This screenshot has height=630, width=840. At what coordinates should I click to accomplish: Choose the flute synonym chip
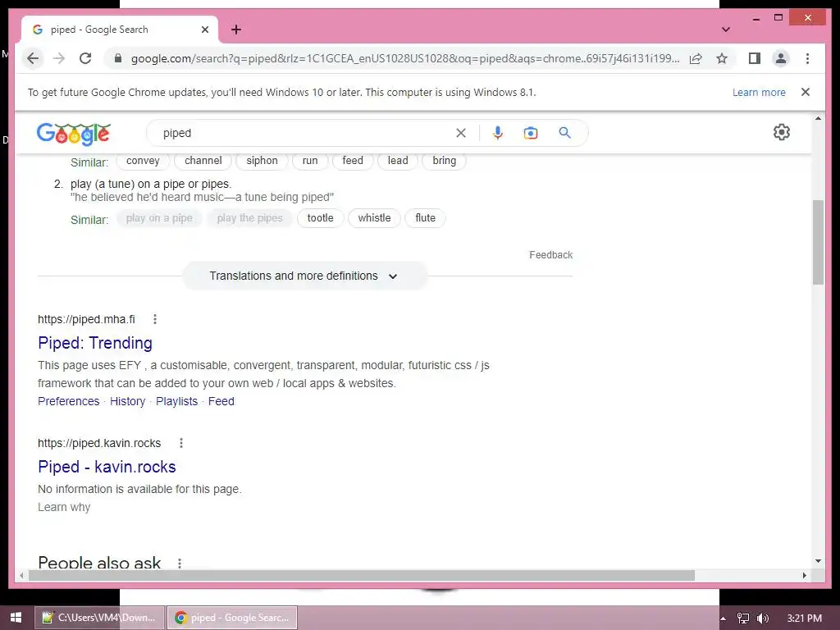tap(426, 218)
